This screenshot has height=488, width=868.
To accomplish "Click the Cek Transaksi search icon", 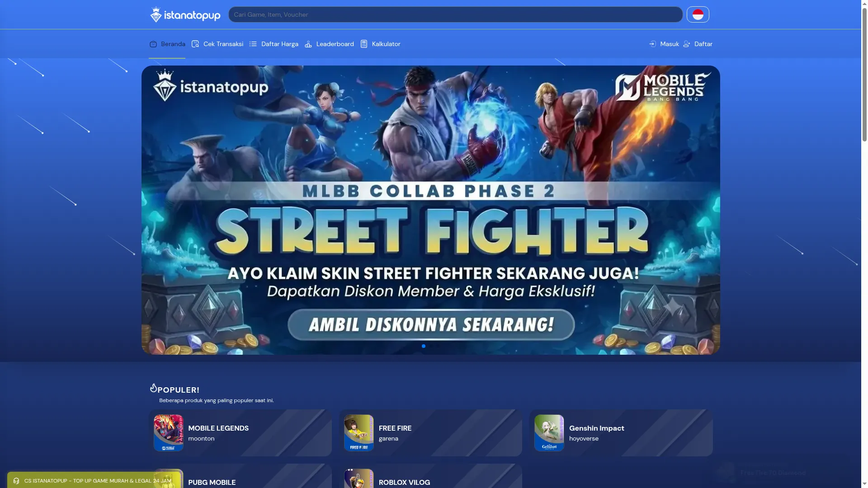I will (x=195, y=44).
